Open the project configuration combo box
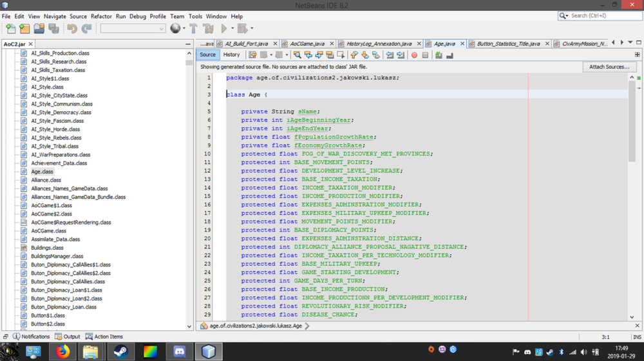Image resolution: width=644 pixels, height=361 pixels. pyautogui.click(x=133, y=28)
